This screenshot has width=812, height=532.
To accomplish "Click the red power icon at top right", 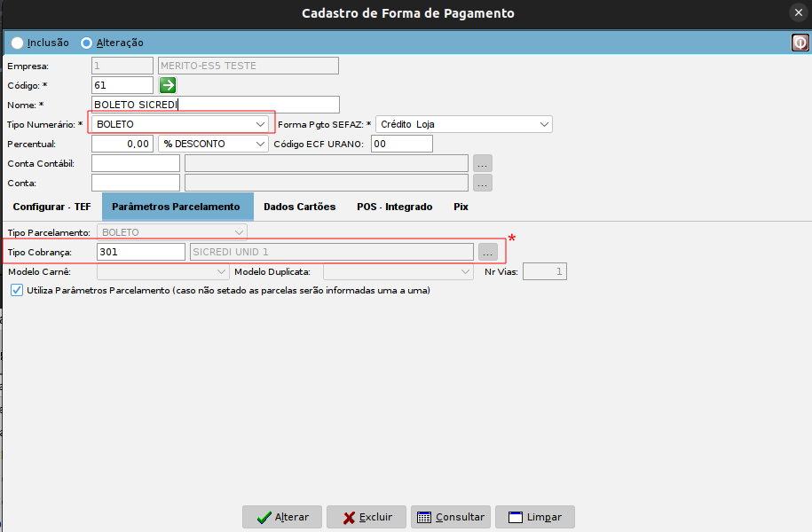I will [x=800, y=42].
